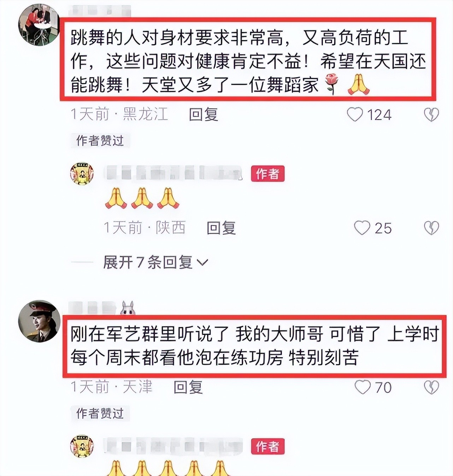Tap broken heart on the Shaanxi reply
Screen dimensions: 453x476
tap(431, 228)
